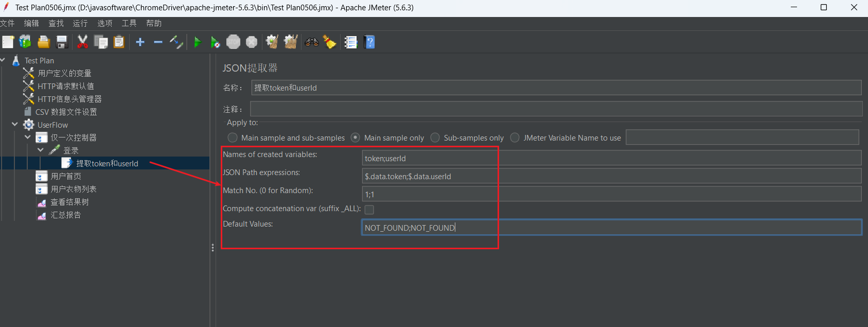Click the Paste clipboard icon
The image size is (868, 327).
tap(119, 42)
